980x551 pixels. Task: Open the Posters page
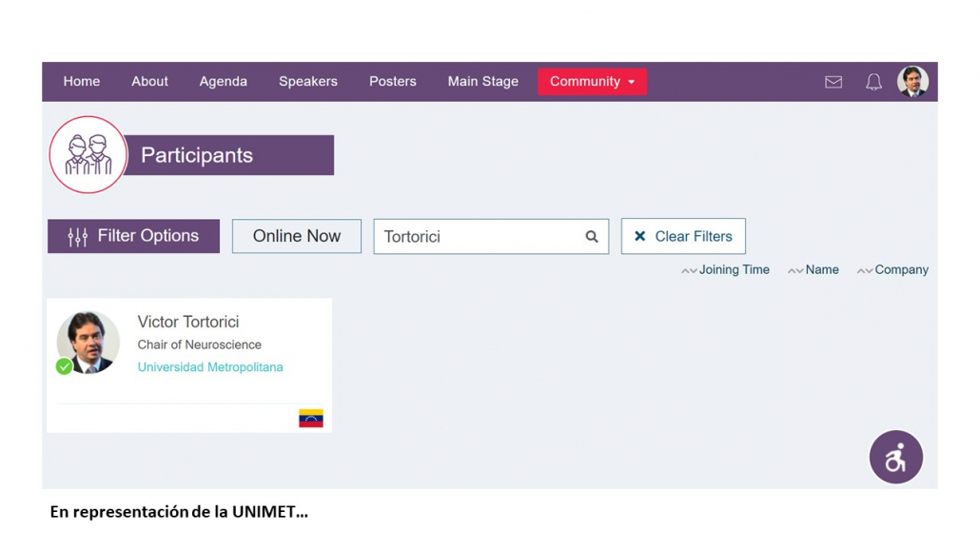(393, 81)
